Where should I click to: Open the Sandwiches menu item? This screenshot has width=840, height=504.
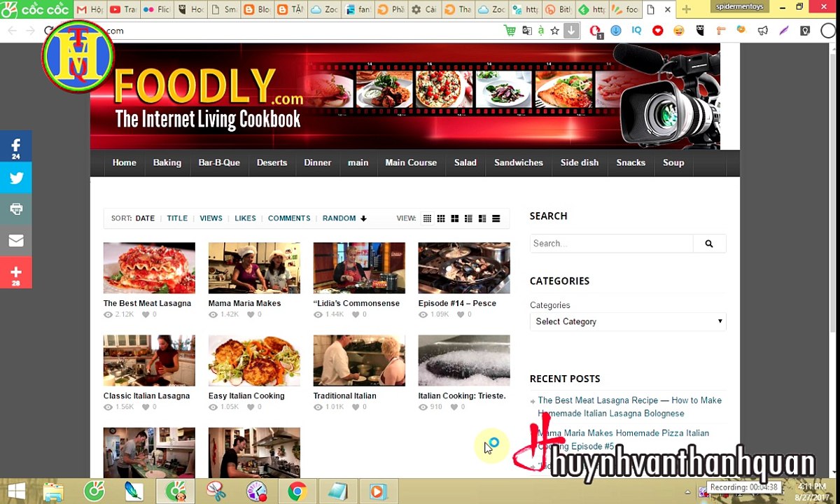click(x=519, y=162)
